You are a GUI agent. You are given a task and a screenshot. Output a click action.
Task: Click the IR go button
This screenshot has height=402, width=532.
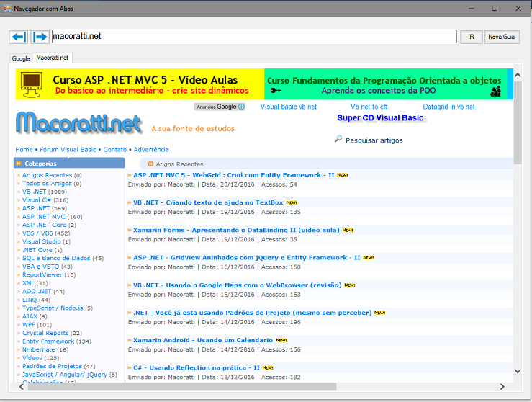[471, 37]
